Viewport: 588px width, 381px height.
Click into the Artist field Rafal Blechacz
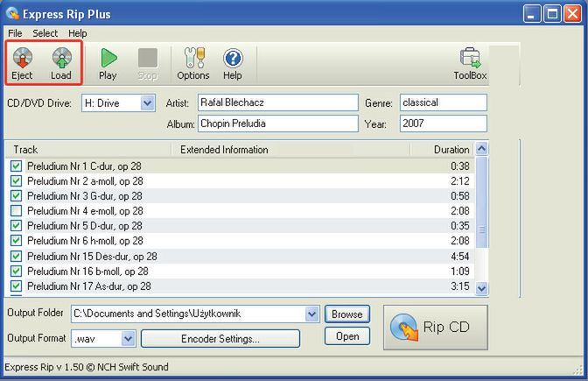click(x=278, y=102)
